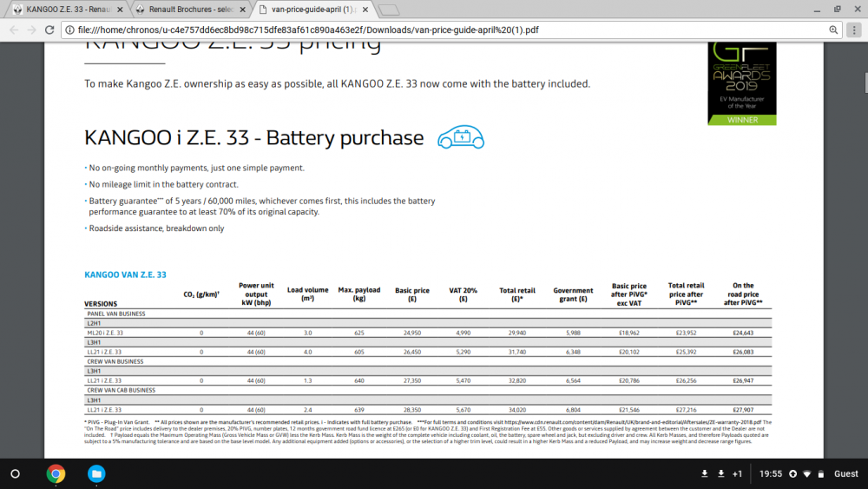
Task: Click the page info icon in address bar
Action: [x=69, y=30]
